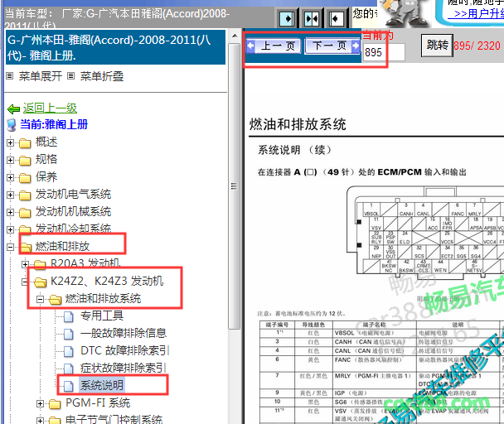Click 菜单折叠 to collapse all menus
Screen dimensions: 504x424
tap(102, 76)
